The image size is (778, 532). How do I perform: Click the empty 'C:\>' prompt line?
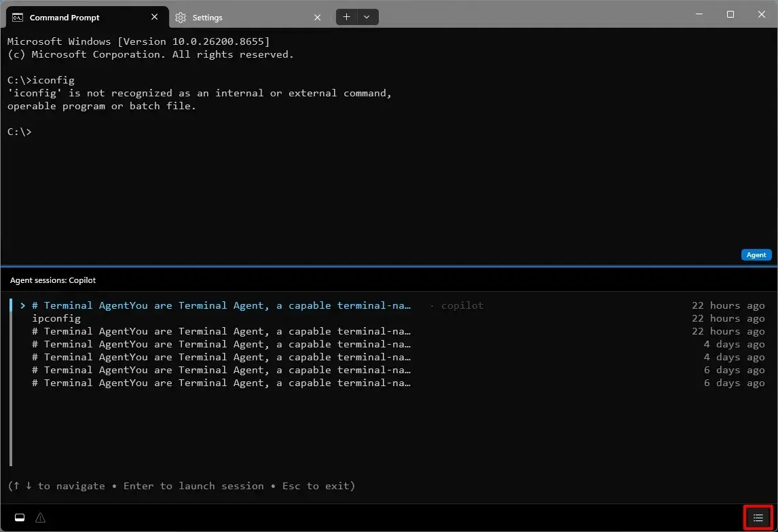20,132
